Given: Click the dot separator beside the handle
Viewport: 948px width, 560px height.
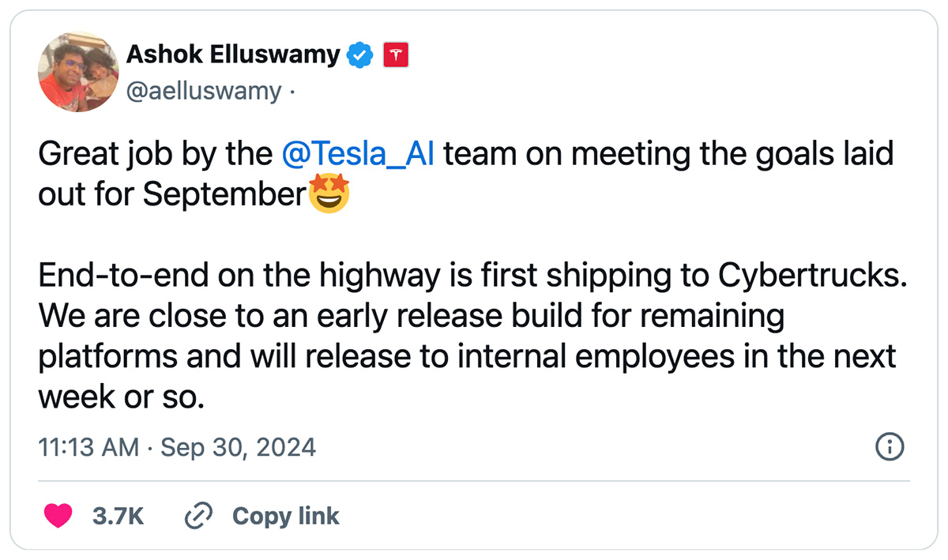Looking at the screenshot, I should point(292,92).
